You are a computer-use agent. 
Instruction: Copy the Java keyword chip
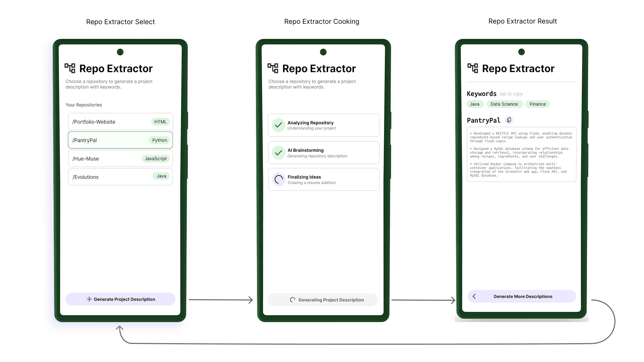coord(475,104)
